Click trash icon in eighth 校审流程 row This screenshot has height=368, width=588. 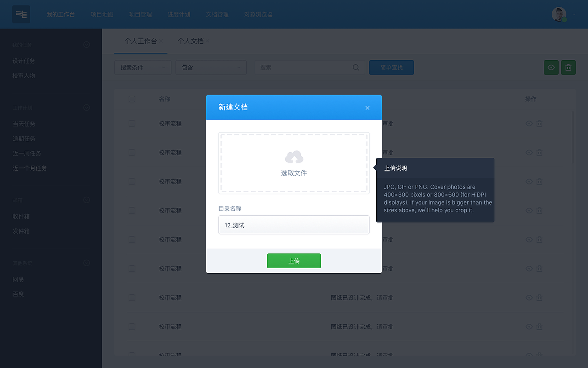pos(540,327)
